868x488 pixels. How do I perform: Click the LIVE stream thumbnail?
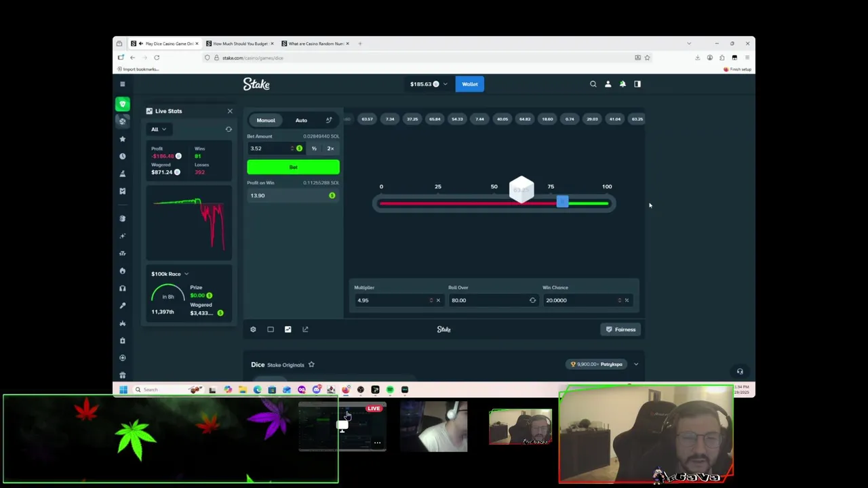pyautogui.click(x=342, y=426)
